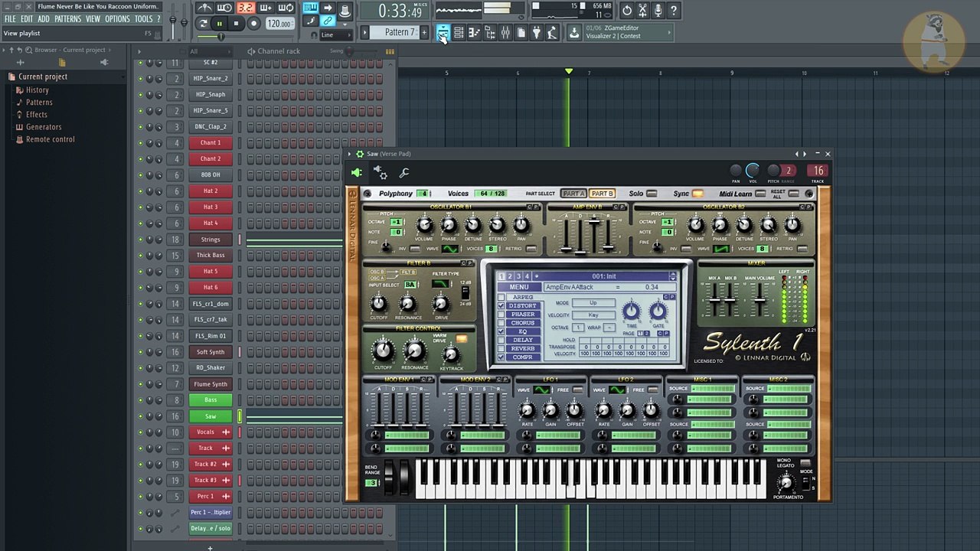This screenshot has width=980, height=551.
Task: Click the Saw plugin wrench icon
Action: 404,173
